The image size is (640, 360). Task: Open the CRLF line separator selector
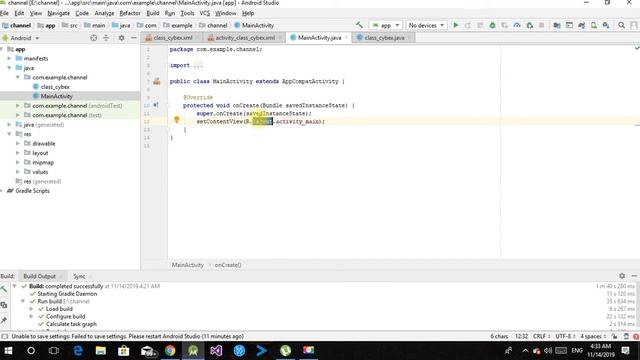542,336
